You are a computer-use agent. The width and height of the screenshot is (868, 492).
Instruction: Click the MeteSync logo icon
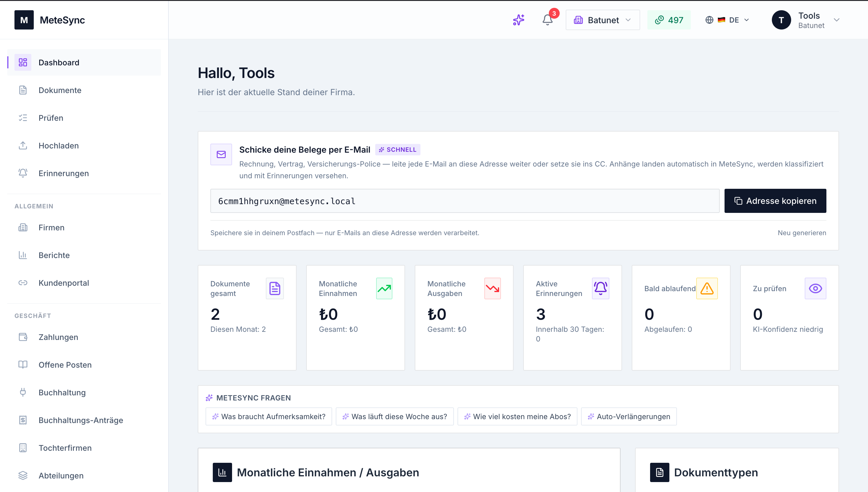[24, 20]
